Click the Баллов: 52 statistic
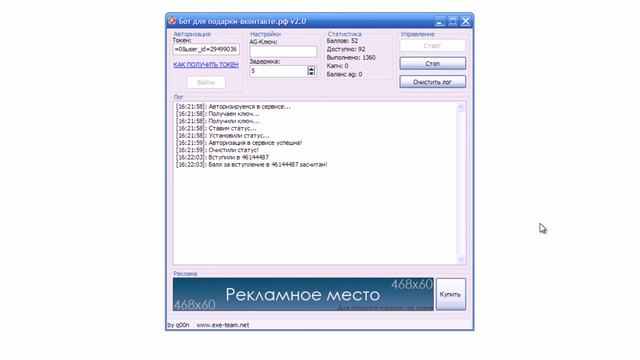640x360 pixels. pyautogui.click(x=342, y=41)
